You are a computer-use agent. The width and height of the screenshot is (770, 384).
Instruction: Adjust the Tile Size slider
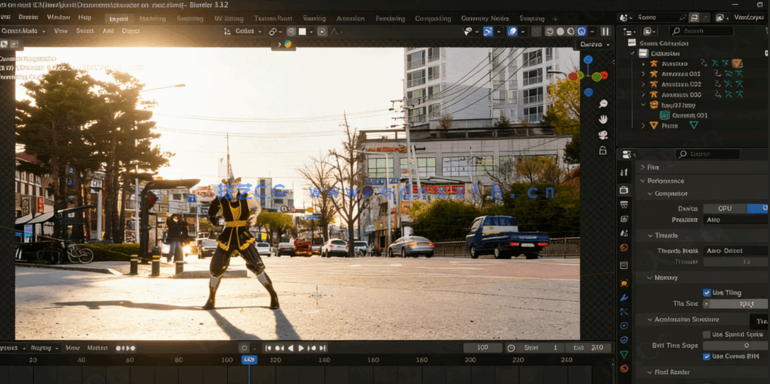tap(735, 304)
